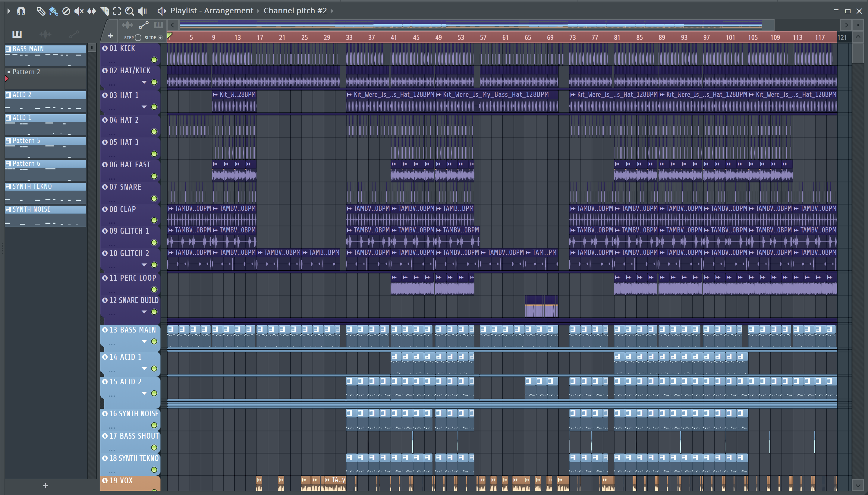Select the BASS MAIN pattern in picker

tap(46, 55)
